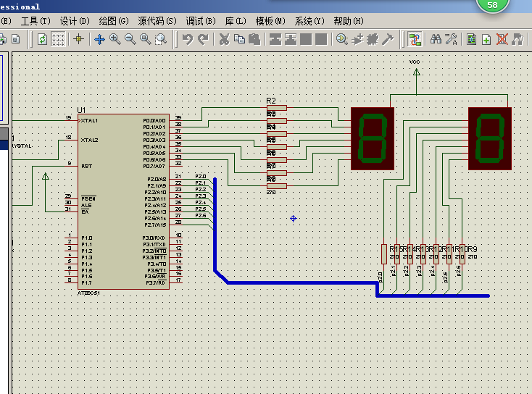Toggle the false origin crosshair tool

point(79,39)
